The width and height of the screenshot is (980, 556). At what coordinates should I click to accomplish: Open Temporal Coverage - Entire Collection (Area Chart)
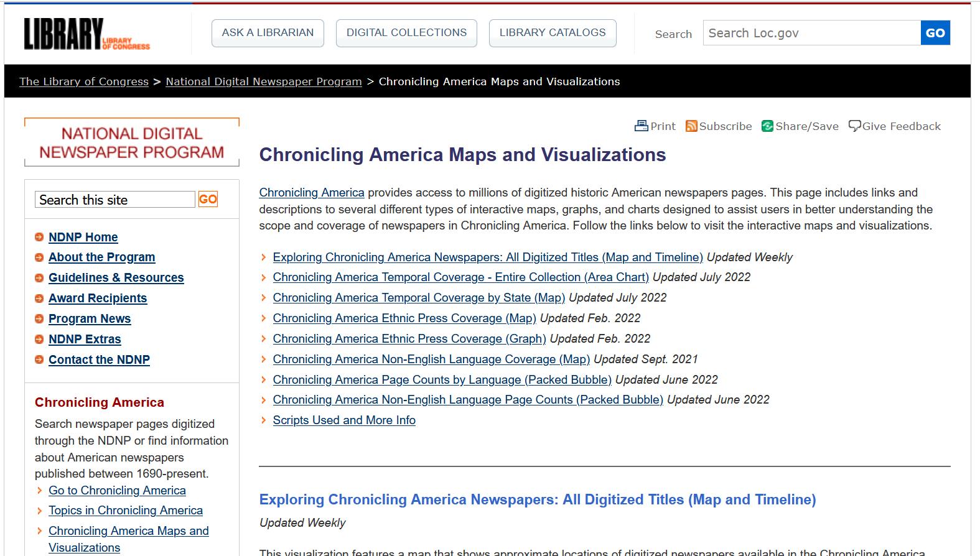coord(461,277)
